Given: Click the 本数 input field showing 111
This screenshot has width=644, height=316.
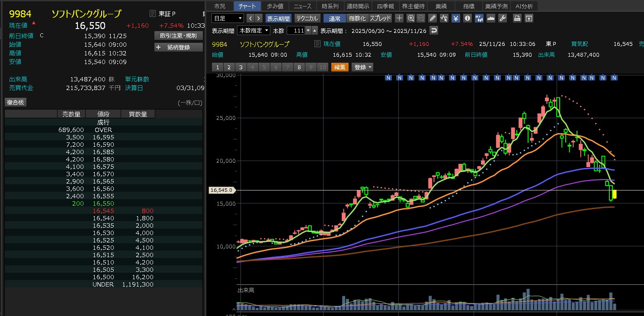Looking at the screenshot, I should tap(296, 31).
